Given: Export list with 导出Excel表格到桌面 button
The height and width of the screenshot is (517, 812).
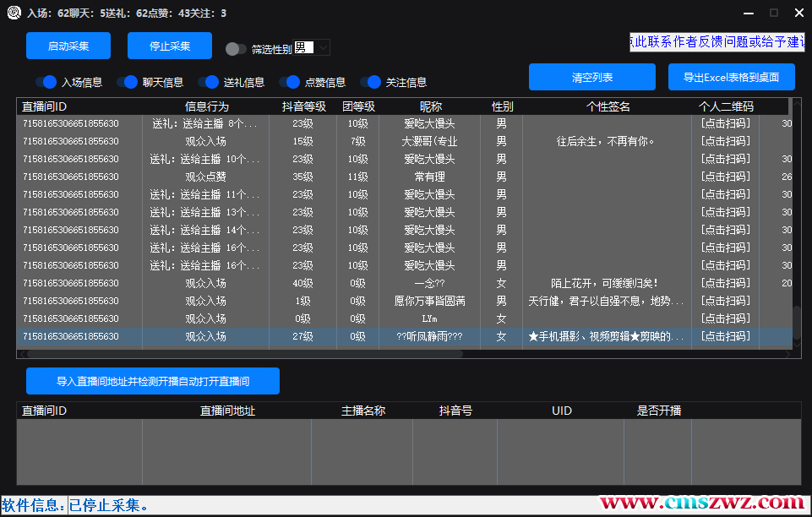Looking at the screenshot, I should click(x=732, y=77).
